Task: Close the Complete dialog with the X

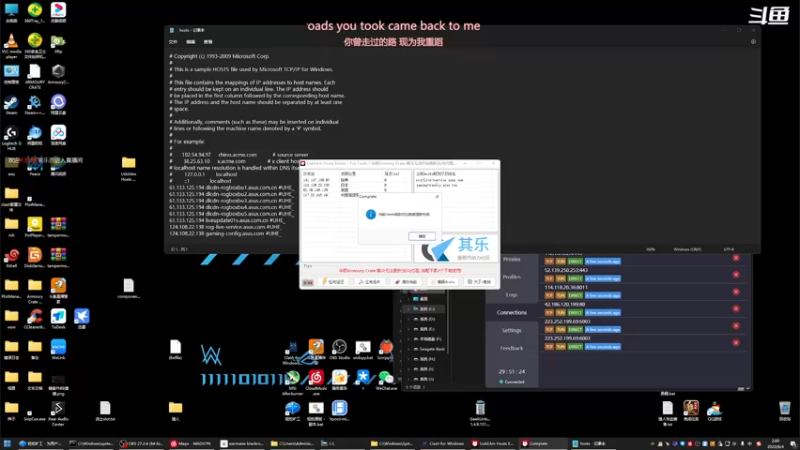Action: (437, 196)
